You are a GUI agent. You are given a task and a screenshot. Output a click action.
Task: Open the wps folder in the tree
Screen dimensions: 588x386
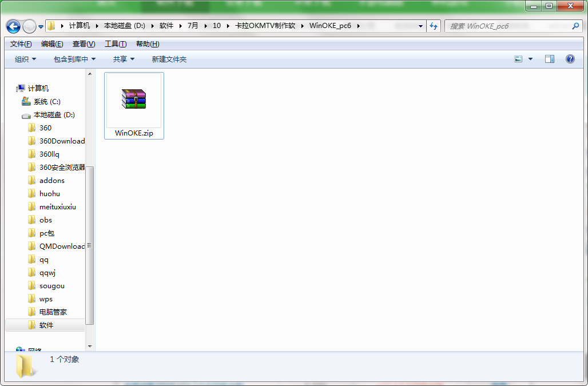(46, 299)
